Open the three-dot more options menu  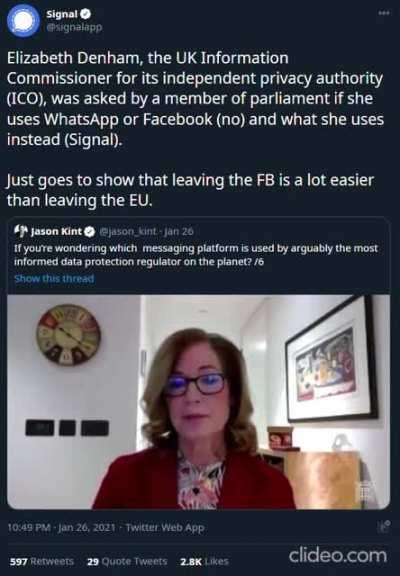(x=384, y=13)
